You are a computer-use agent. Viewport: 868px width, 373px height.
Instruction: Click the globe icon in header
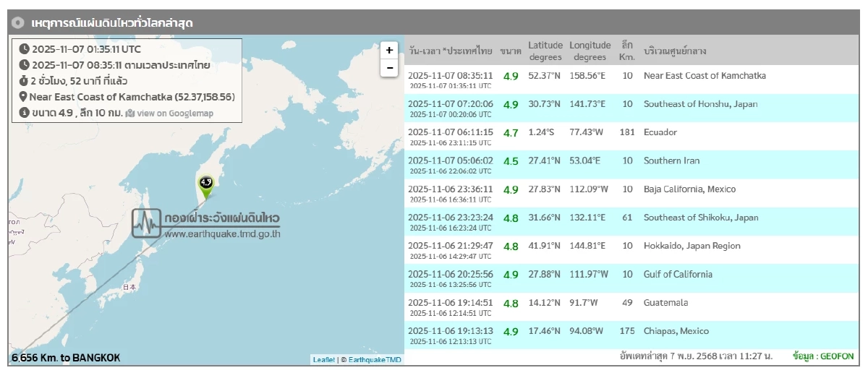tap(20, 23)
